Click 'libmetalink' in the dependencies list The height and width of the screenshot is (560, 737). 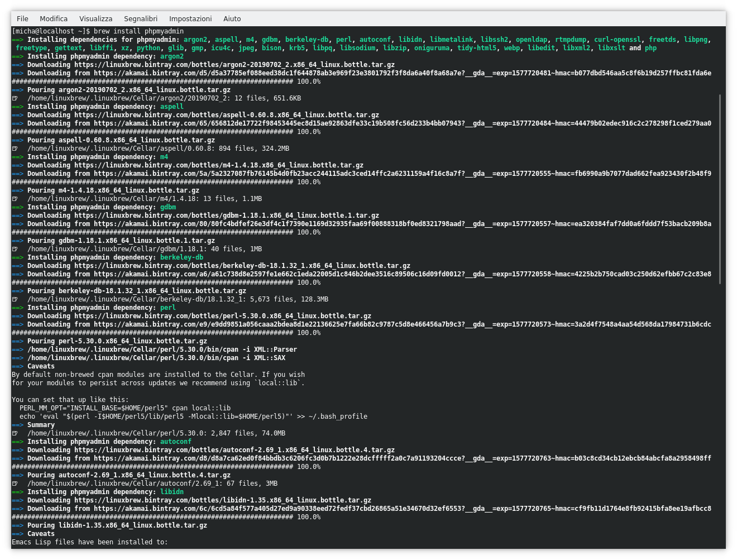(451, 40)
